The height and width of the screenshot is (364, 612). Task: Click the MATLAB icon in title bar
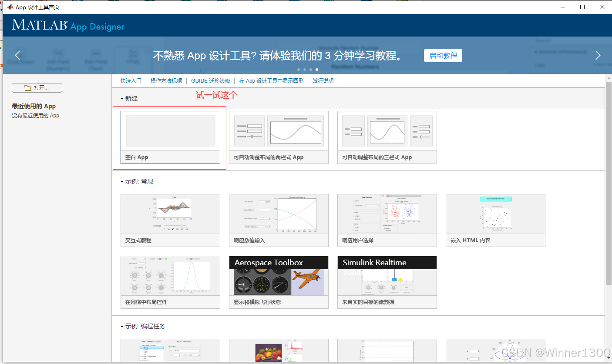pyautogui.click(x=10, y=7)
